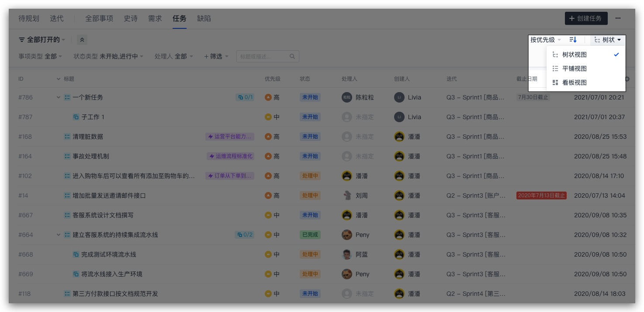Open the more options ellipsis menu
The width and height of the screenshot is (644, 312).
tap(618, 18)
